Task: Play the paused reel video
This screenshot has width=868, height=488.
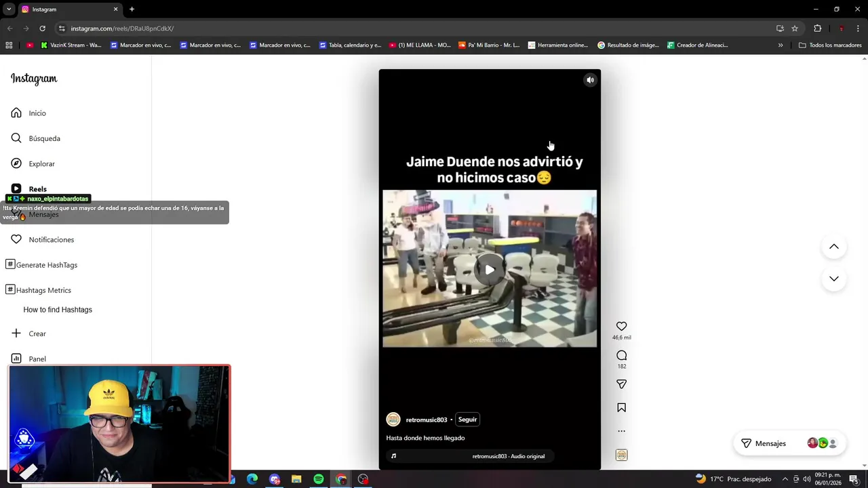Action: pos(490,269)
